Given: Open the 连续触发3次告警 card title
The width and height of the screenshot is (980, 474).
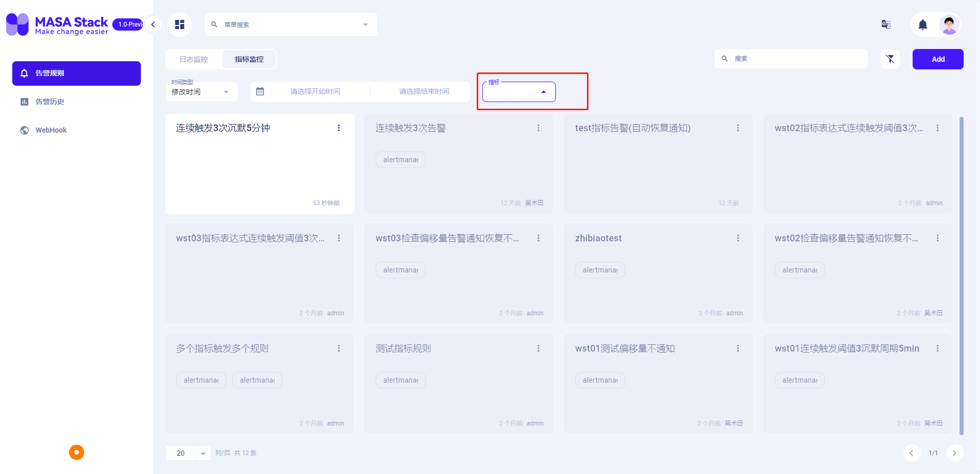Looking at the screenshot, I should tap(411, 128).
